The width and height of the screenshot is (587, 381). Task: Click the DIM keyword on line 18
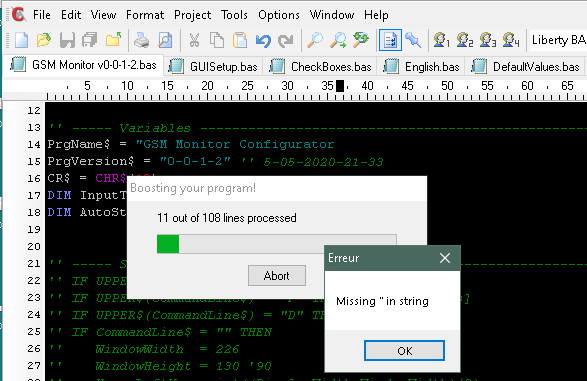click(59, 212)
